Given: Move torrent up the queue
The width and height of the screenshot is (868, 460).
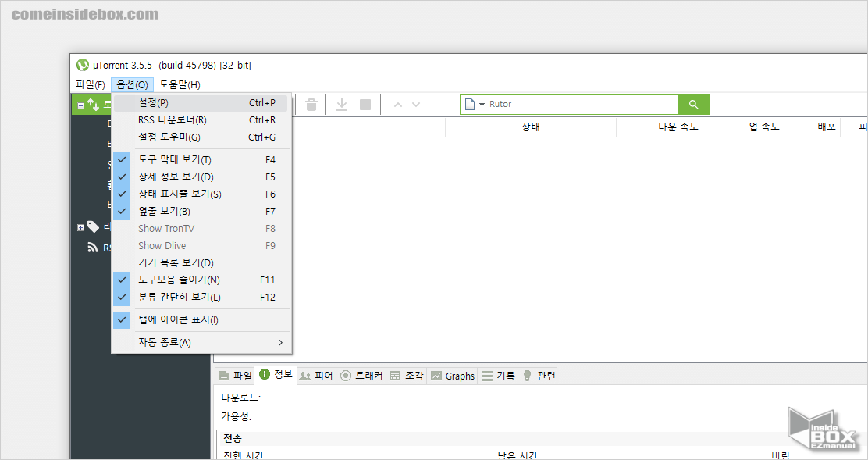Looking at the screenshot, I should (397, 104).
